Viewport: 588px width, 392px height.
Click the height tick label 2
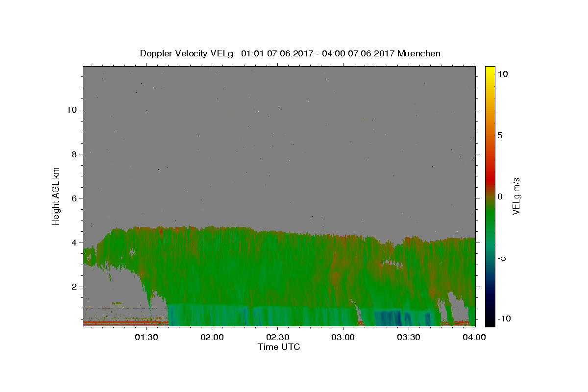pos(74,287)
